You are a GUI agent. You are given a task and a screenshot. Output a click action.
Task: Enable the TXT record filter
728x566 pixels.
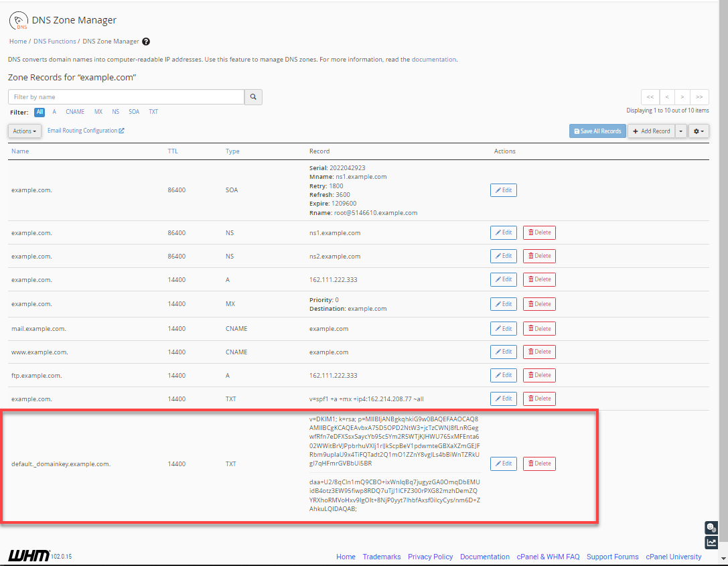pyautogui.click(x=153, y=112)
